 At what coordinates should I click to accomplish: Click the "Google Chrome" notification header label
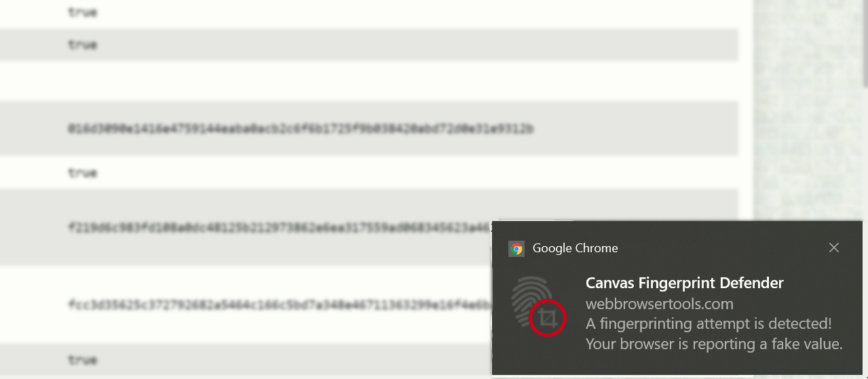[575, 248]
